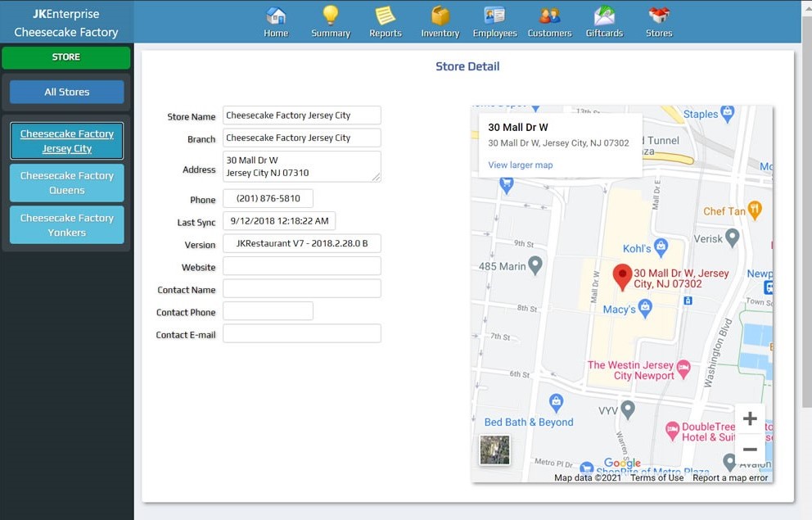Click the 485 Marin location pin icon
The height and width of the screenshot is (520, 812).
[x=535, y=265]
